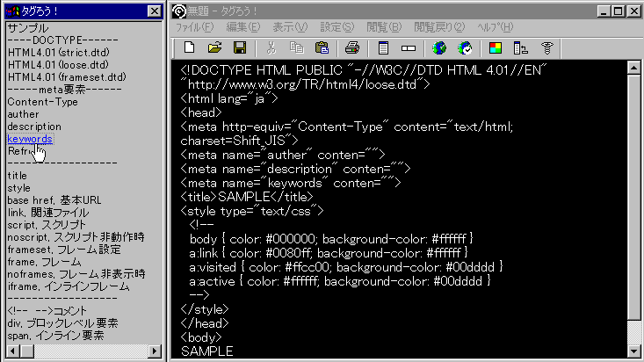Click the globe with checkmark icon
644x362 pixels.
tap(465, 48)
